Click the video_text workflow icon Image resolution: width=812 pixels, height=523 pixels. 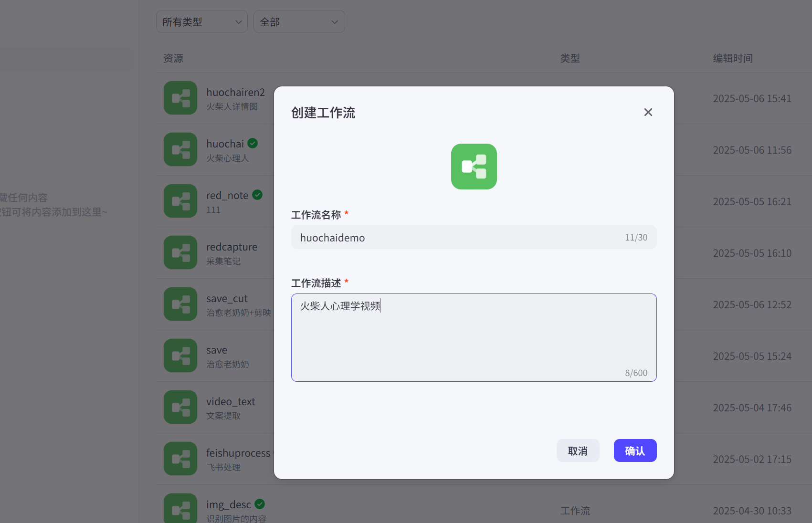point(180,407)
